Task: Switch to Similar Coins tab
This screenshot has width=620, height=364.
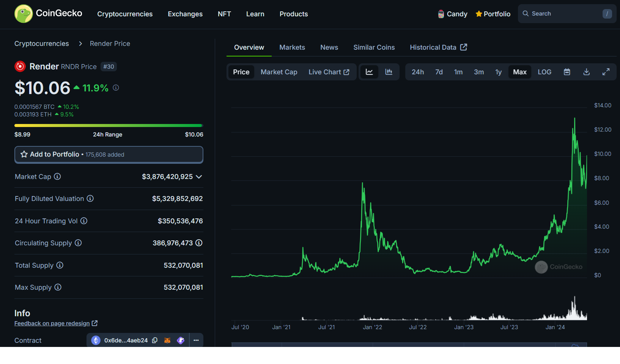Action: pyautogui.click(x=374, y=47)
